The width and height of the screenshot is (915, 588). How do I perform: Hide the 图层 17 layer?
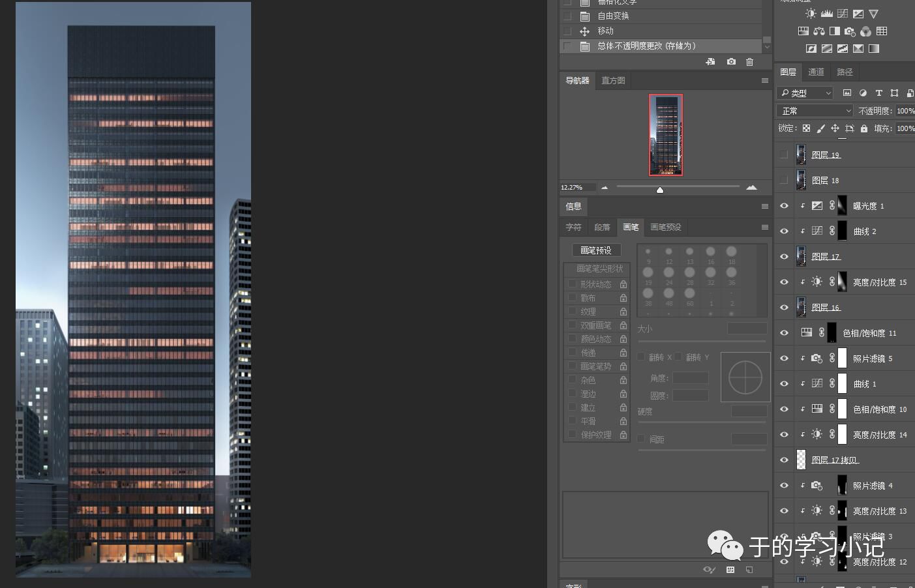[x=784, y=256]
